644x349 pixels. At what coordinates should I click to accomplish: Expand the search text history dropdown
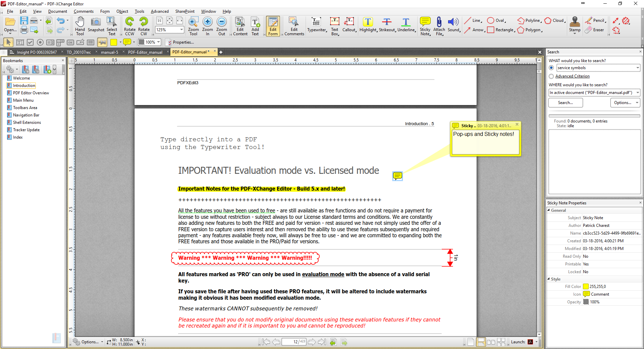[637, 68]
